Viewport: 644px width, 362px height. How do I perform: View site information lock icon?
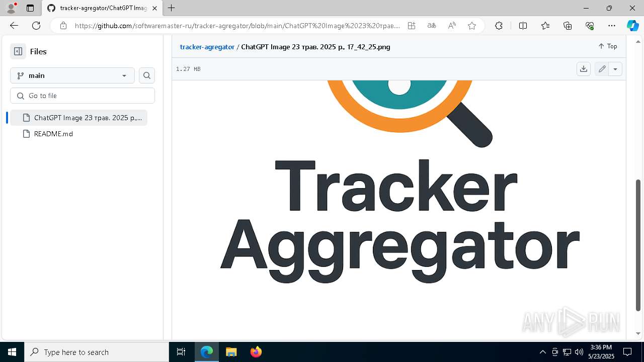[63, 26]
